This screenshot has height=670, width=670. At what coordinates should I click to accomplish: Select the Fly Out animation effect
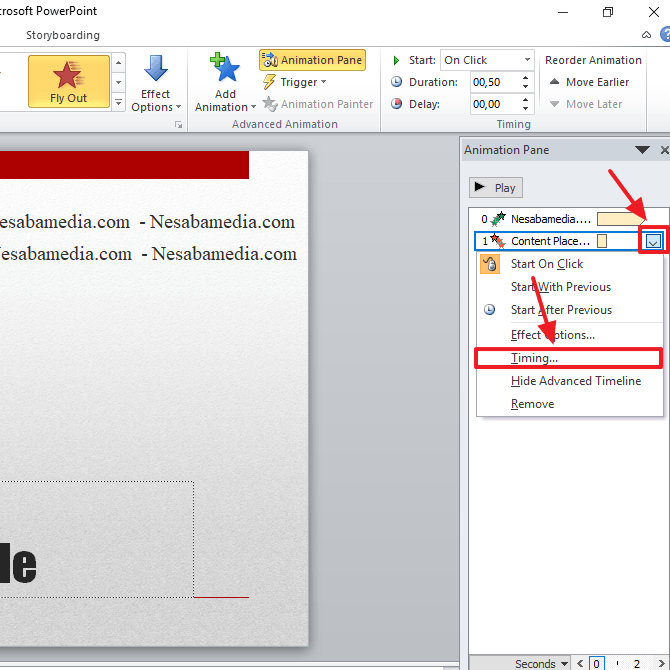[x=69, y=81]
